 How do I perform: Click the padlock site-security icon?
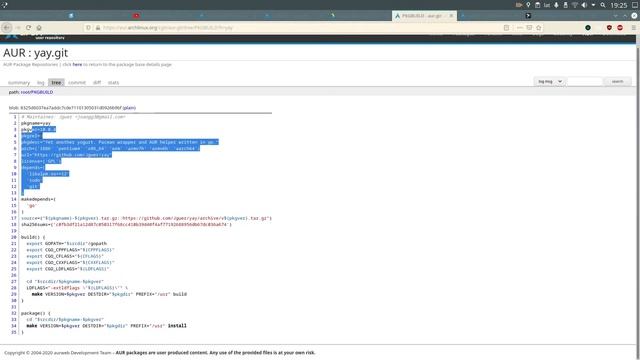click(x=98, y=27)
